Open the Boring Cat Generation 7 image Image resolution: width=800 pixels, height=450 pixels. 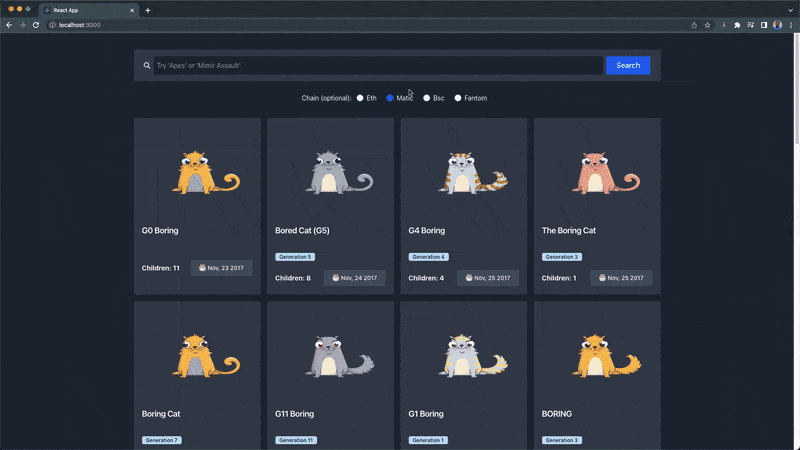(x=206, y=356)
